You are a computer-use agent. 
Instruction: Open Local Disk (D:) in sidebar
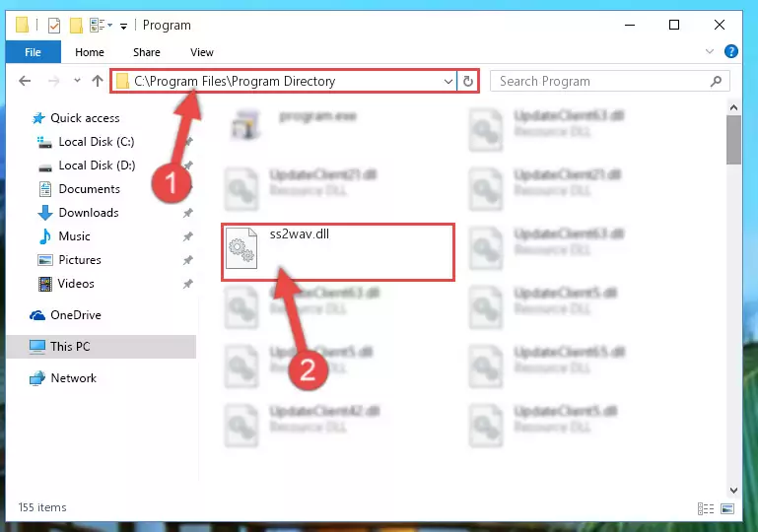click(97, 166)
